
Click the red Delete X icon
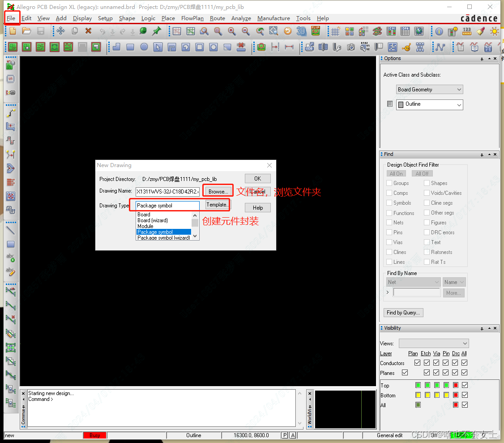point(88,31)
